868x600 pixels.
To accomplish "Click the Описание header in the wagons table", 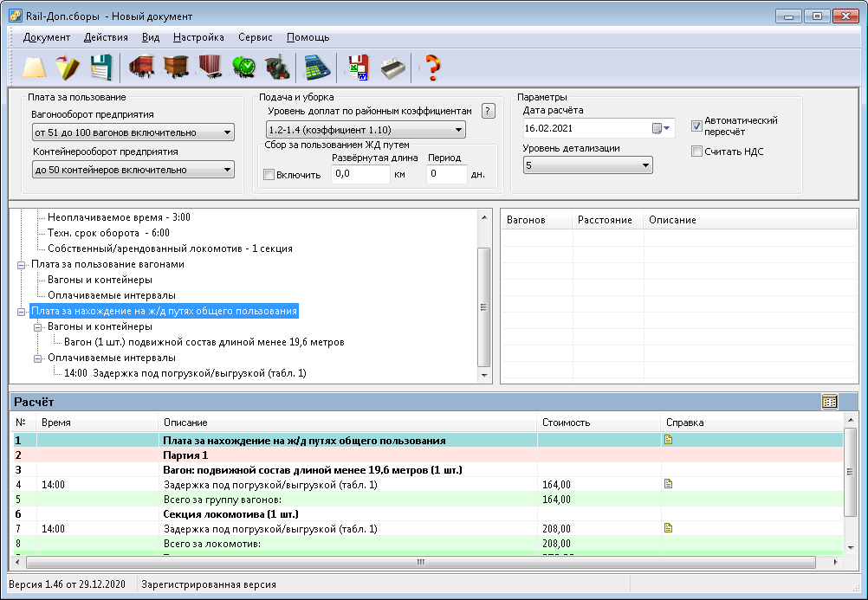I will [x=750, y=220].
